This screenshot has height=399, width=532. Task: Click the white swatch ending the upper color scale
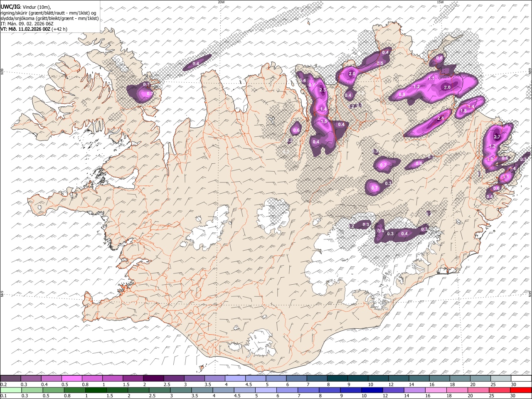pos(521,378)
